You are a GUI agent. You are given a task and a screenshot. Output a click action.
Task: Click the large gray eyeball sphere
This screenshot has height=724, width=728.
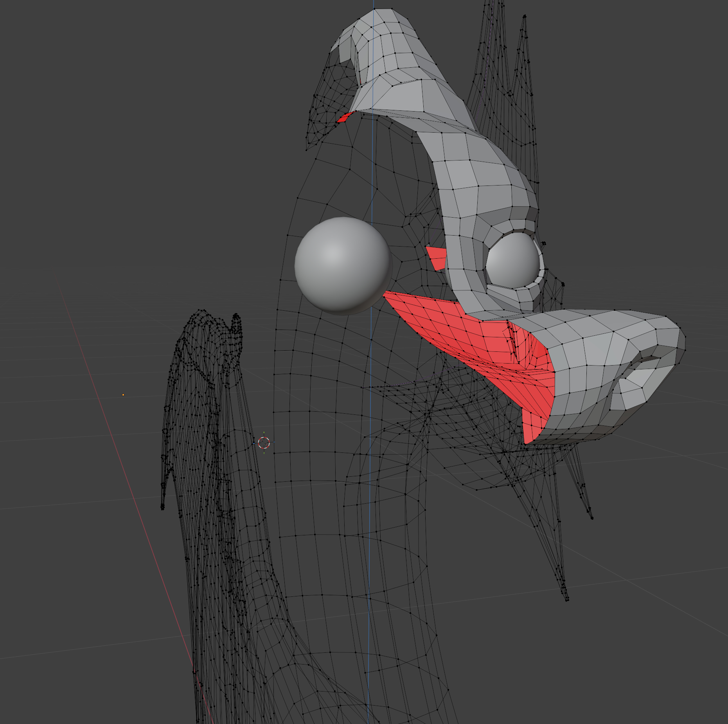(342, 265)
